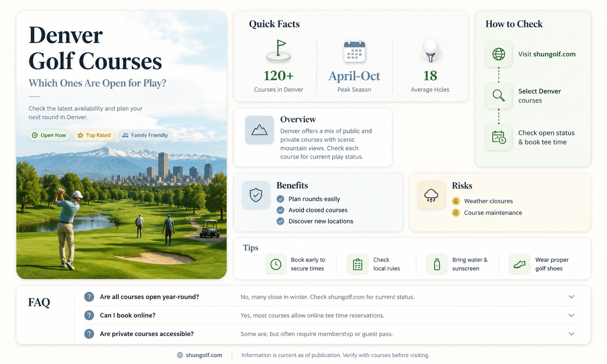Click question icon beside 'Are private courses accessible?'
This screenshot has height=364, width=607.
[x=89, y=334]
